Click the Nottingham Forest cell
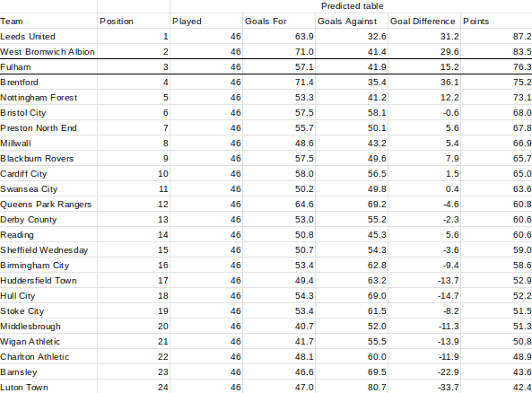The width and height of the screenshot is (532, 393). coord(48,98)
